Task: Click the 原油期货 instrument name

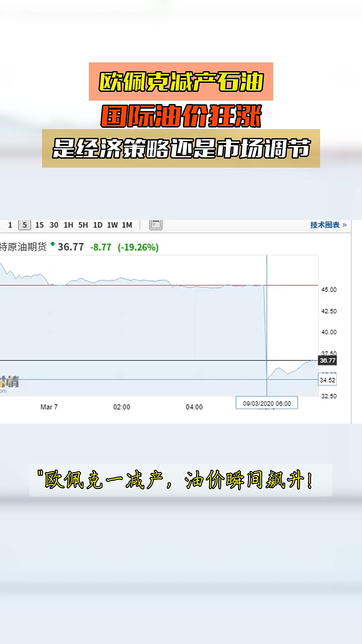Action: tap(23, 247)
